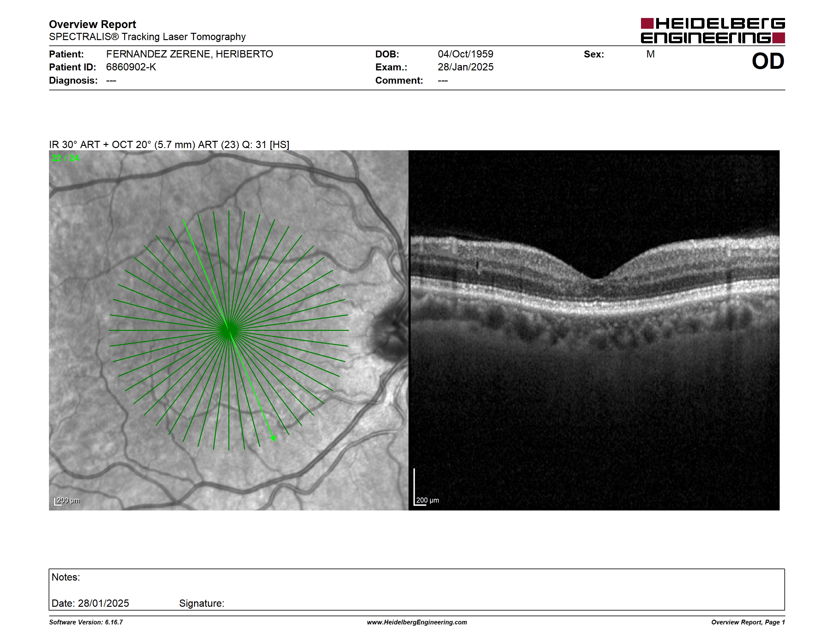
Task: Click the OD eye label
Action: coord(768,62)
